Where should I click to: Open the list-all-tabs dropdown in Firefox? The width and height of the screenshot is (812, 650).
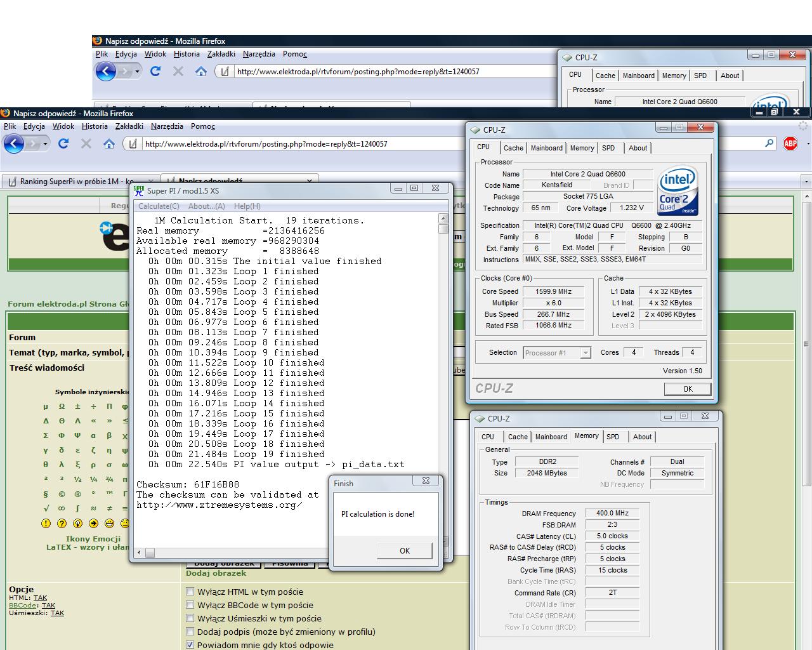[x=806, y=182]
